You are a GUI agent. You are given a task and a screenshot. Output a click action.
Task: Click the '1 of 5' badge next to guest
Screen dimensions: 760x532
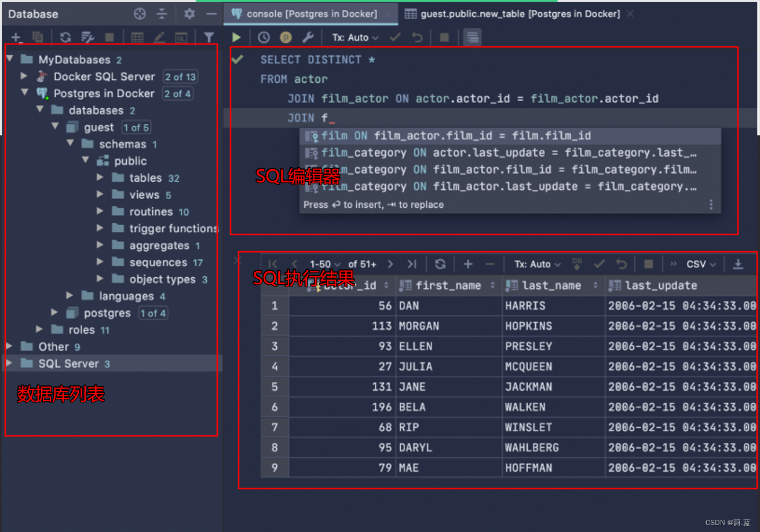click(136, 127)
